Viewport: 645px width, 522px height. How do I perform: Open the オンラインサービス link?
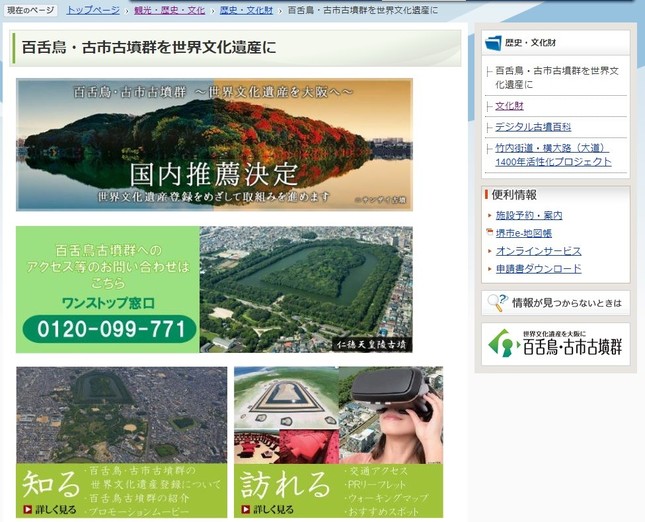coord(538,251)
